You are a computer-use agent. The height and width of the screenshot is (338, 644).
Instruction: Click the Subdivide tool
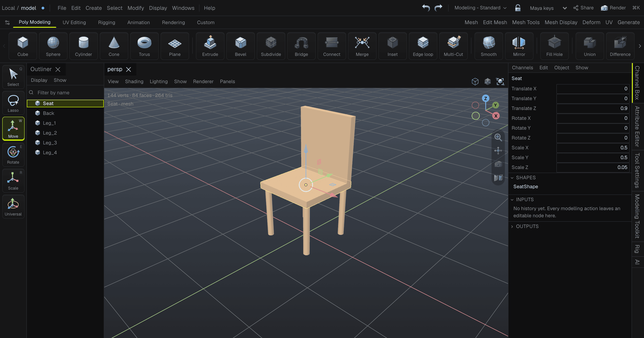(x=271, y=46)
